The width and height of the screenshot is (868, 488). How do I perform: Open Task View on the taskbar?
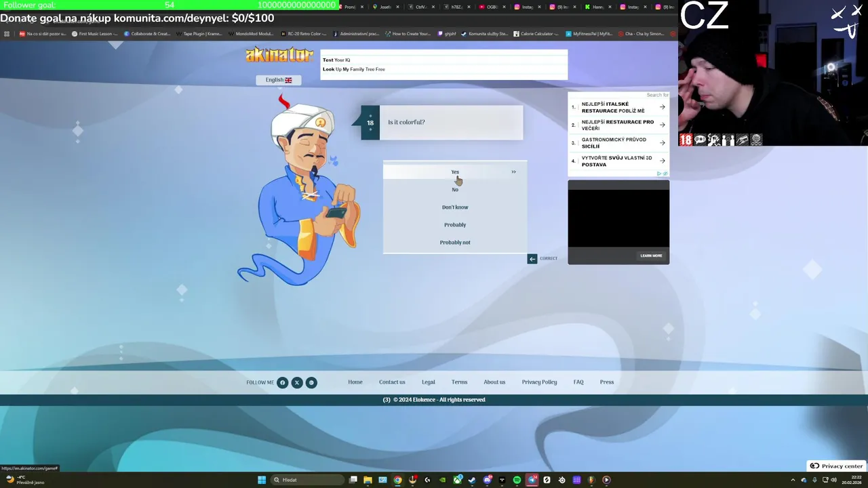pyautogui.click(x=353, y=480)
